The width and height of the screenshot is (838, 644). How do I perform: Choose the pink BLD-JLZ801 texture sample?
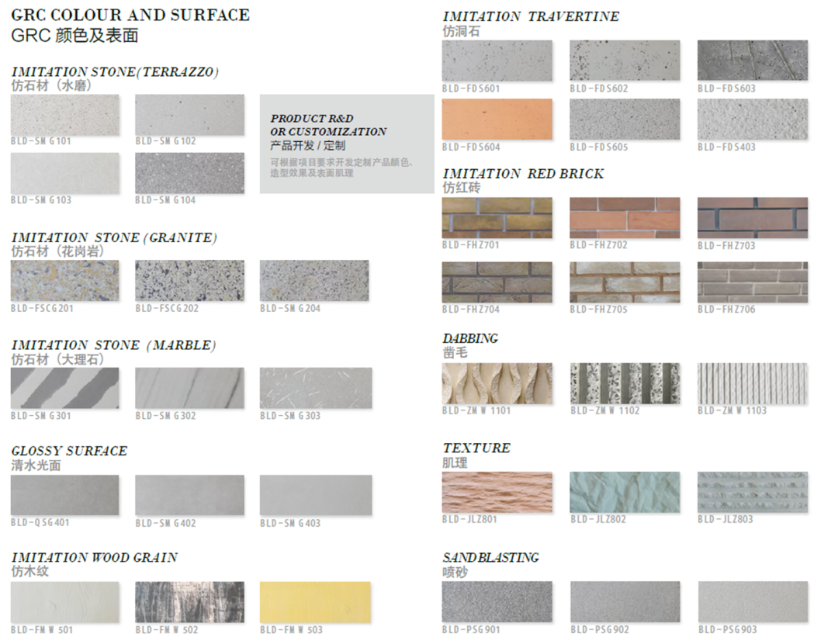point(497,492)
